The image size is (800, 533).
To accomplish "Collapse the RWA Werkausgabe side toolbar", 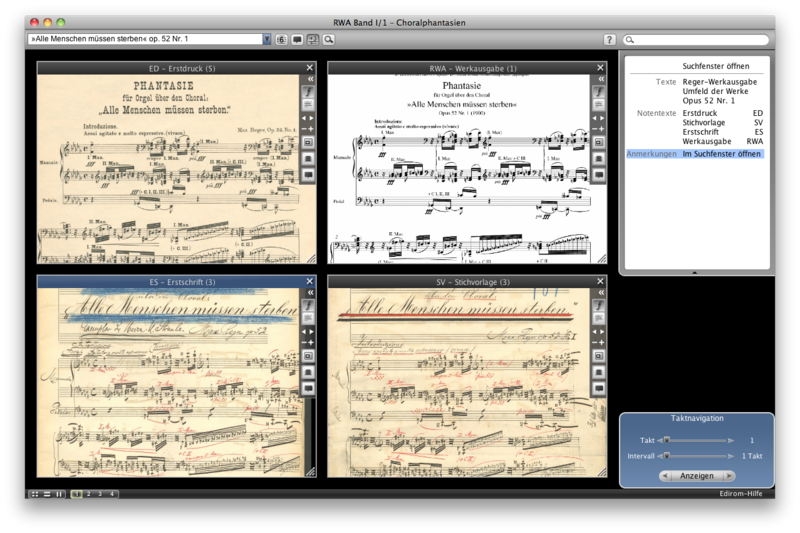I will [600, 78].
